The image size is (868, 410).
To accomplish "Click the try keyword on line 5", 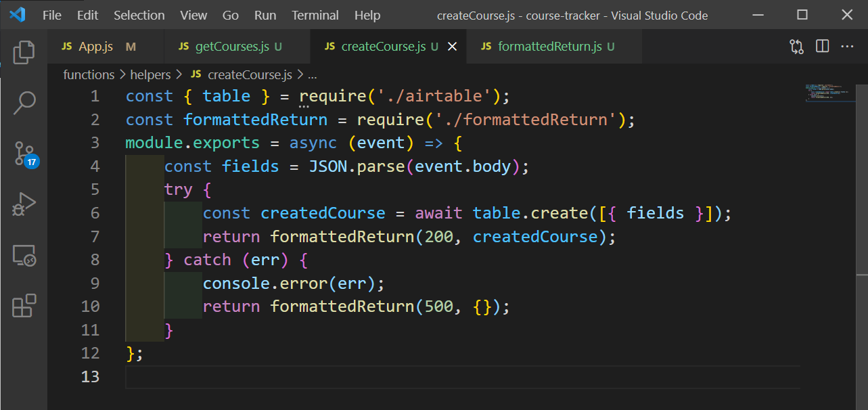I will coord(179,190).
